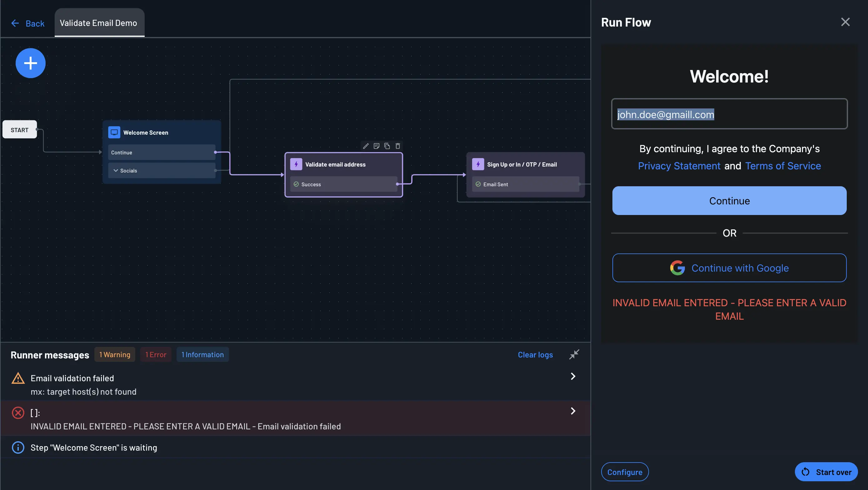Click the Continue connector dot on Welcome Screen
The height and width of the screenshot is (490, 868).
215,152
